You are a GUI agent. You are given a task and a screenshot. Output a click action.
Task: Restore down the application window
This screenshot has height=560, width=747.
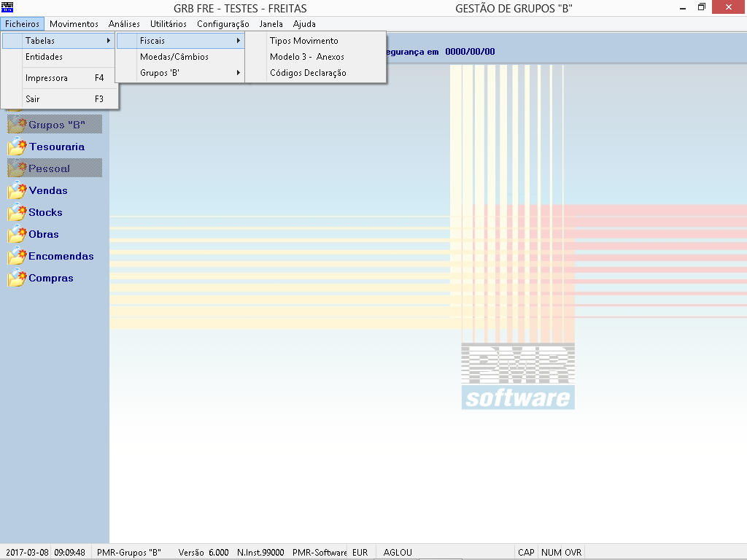(x=701, y=7)
